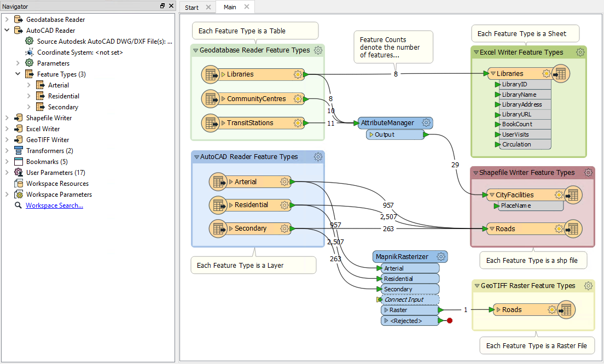Click Coordinate System icon in Navigator
The height and width of the screenshot is (364, 604).
pyautogui.click(x=30, y=52)
